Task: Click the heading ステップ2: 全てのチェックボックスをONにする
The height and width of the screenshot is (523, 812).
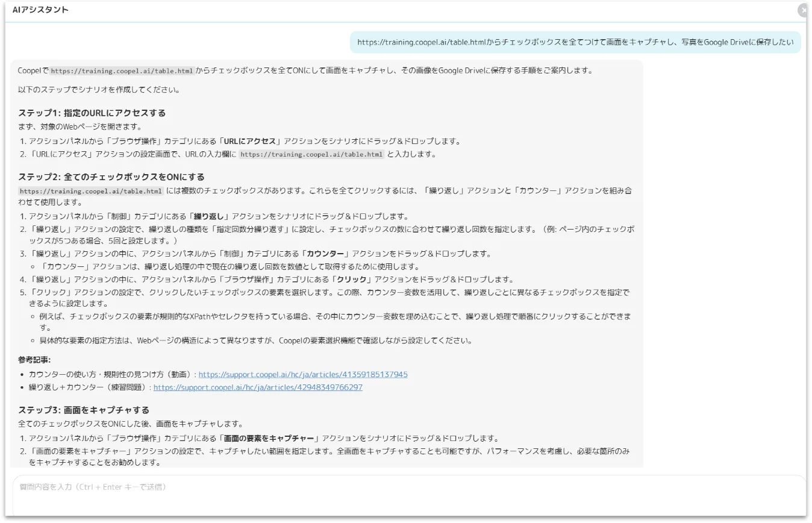Action: (x=111, y=177)
